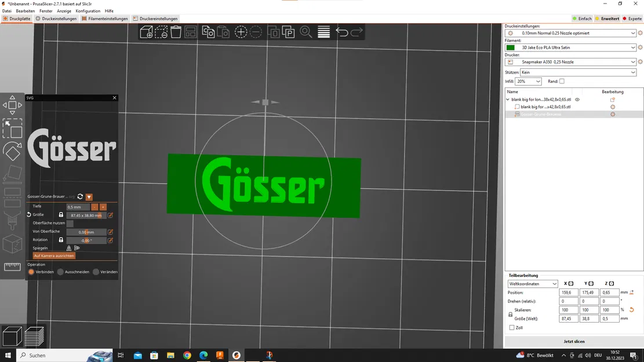The image size is (644, 362).
Task: Open the Fenster menu
Action: pos(46,11)
